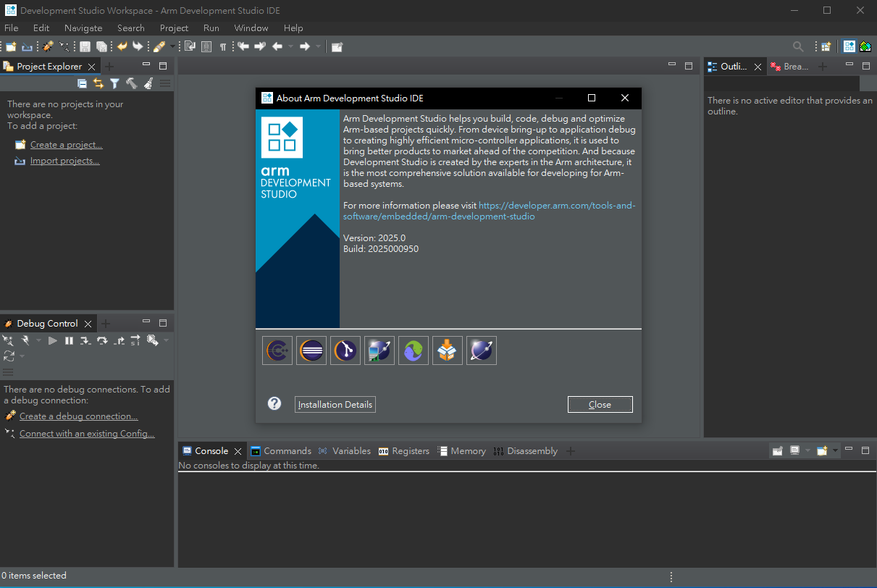
Task: Click the Project Explorer filter funnel icon
Action: 114,84
